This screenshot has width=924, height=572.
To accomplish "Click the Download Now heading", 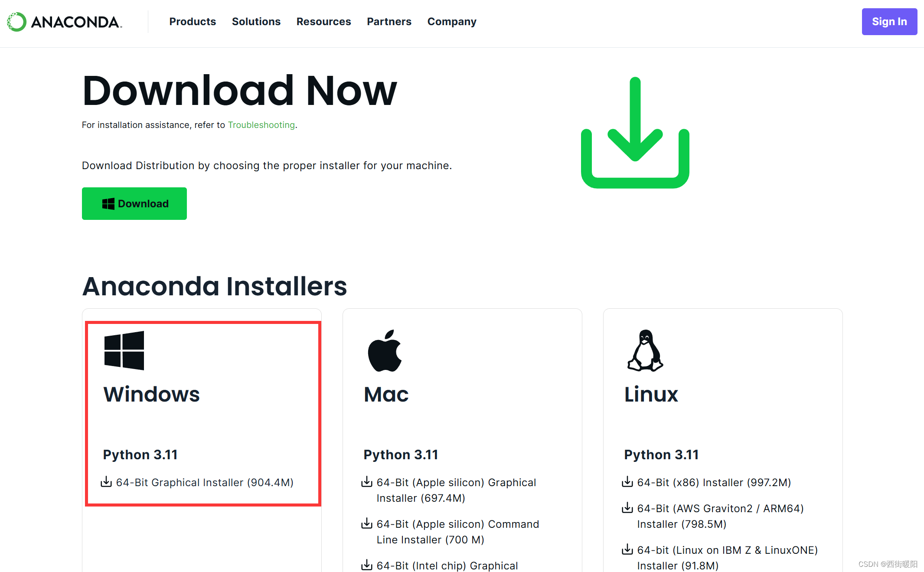I will click(239, 91).
